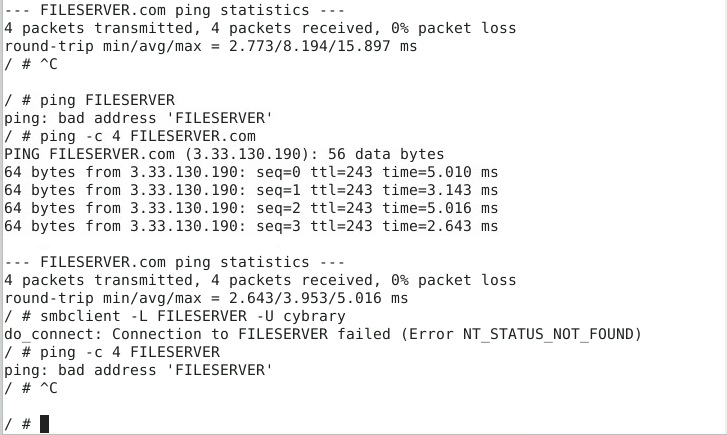Click the terminal cursor block at the prompt
727x435 pixels.
[x=44, y=424]
